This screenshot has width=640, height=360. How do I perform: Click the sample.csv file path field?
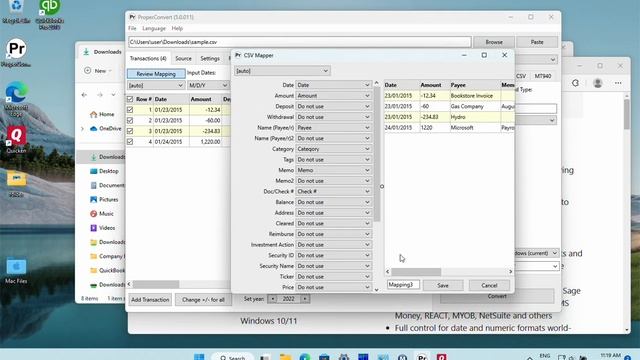tap(300, 42)
